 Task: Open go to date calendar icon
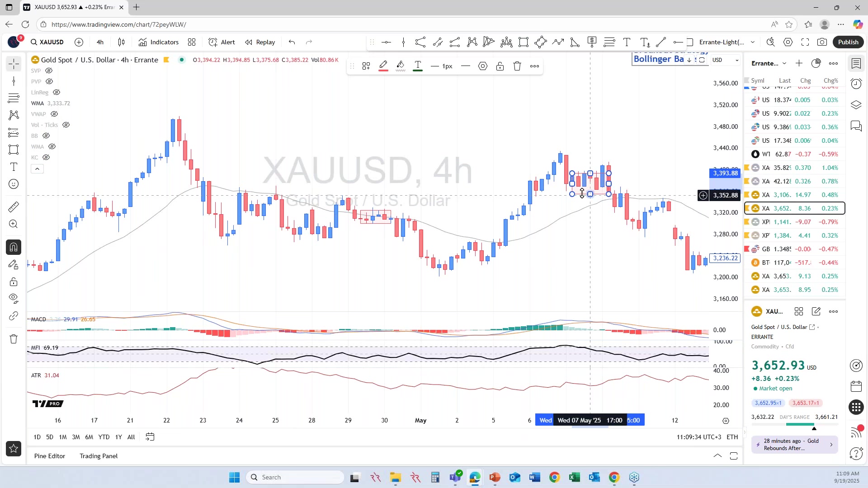coord(150,437)
